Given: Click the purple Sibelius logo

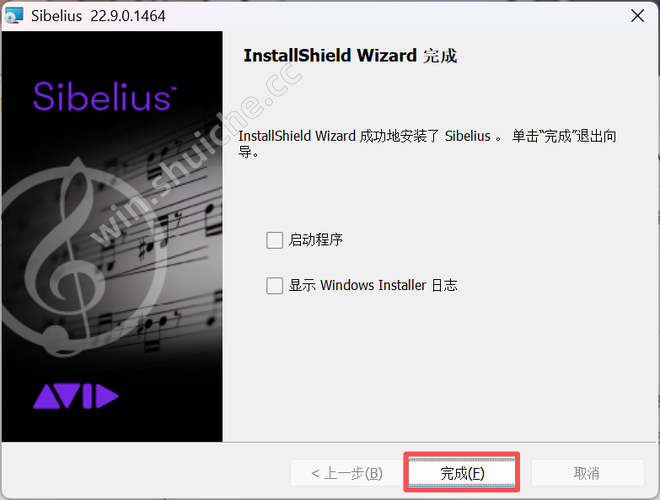Looking at the screenshot, I should click(105, 96).
